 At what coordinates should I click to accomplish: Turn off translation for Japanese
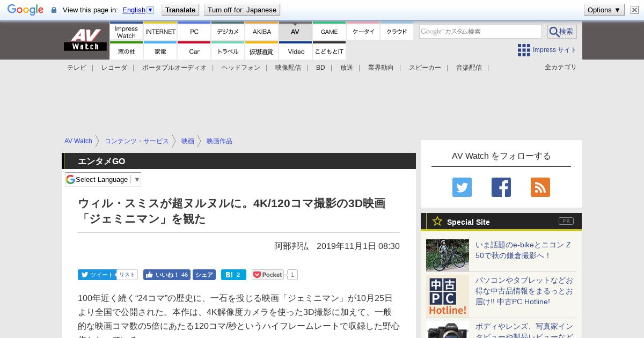click(242, 10)
